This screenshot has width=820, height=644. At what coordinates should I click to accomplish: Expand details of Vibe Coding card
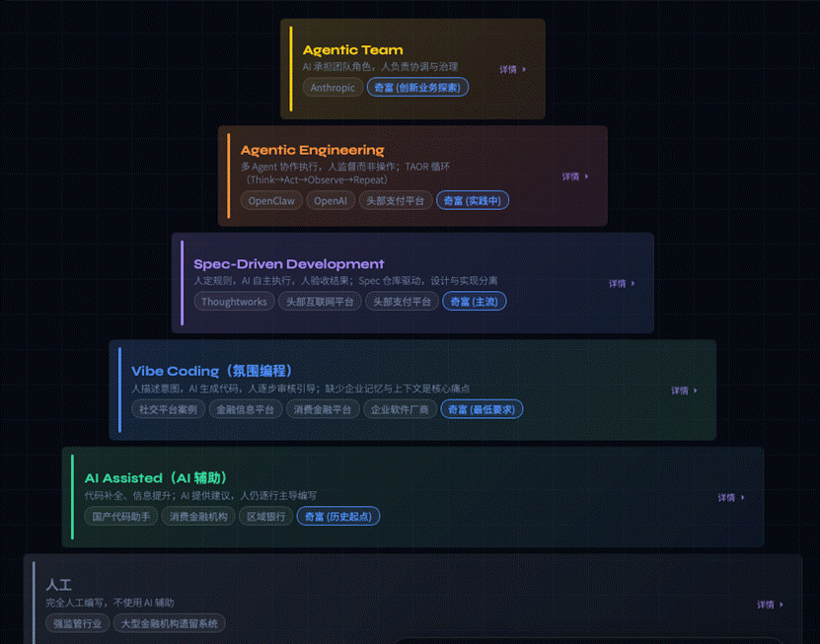point(684,391)
